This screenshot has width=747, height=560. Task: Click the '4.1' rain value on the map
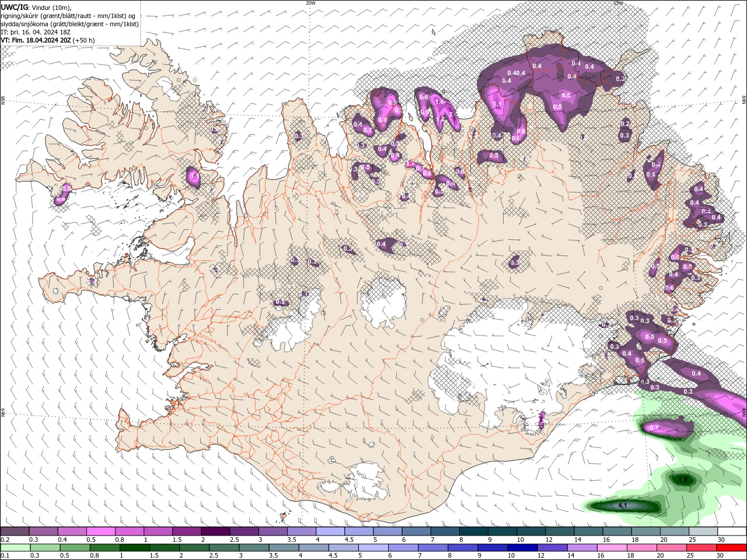(622, 505)
